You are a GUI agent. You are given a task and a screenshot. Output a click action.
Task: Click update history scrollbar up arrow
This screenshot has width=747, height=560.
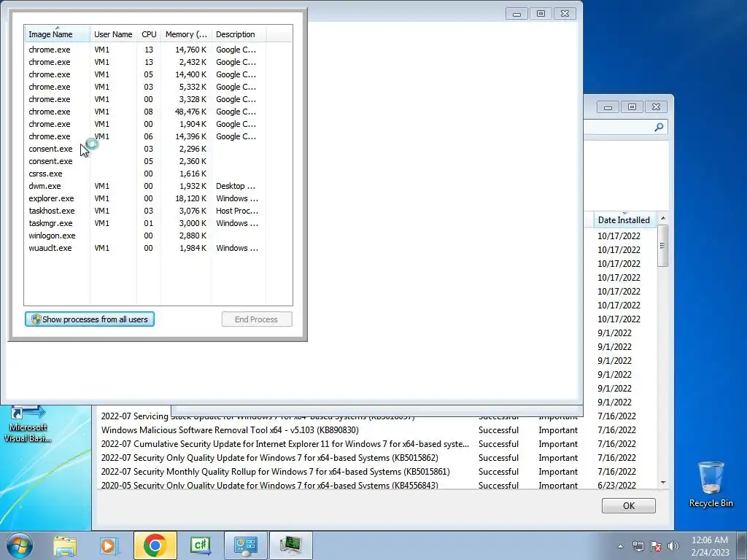coord(662,218)
